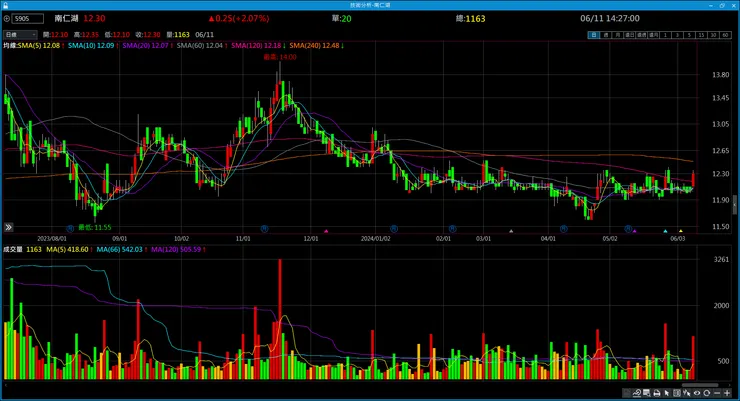
Task: Click the 13.80 price axis label
Action: pyautogui.click(x=721, y=75)
